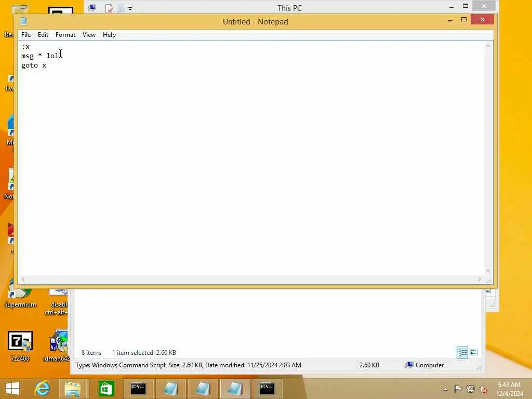Image resolution: width=532 pixels, height=399 pixels.
Task: Select the 7z2408 desktop icon
Action: pyautogui.click(x=20, y=346)
